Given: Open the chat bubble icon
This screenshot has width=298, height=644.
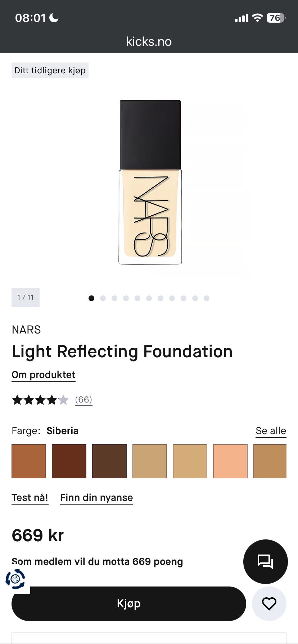Looking at the screenshot, I should coord(266,561).
